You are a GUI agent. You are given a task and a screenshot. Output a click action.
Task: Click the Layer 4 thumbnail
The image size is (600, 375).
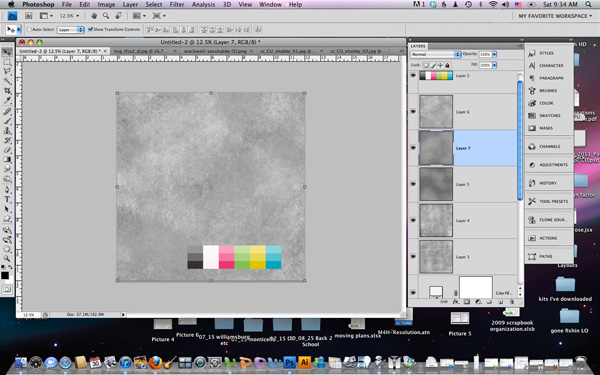436,220
